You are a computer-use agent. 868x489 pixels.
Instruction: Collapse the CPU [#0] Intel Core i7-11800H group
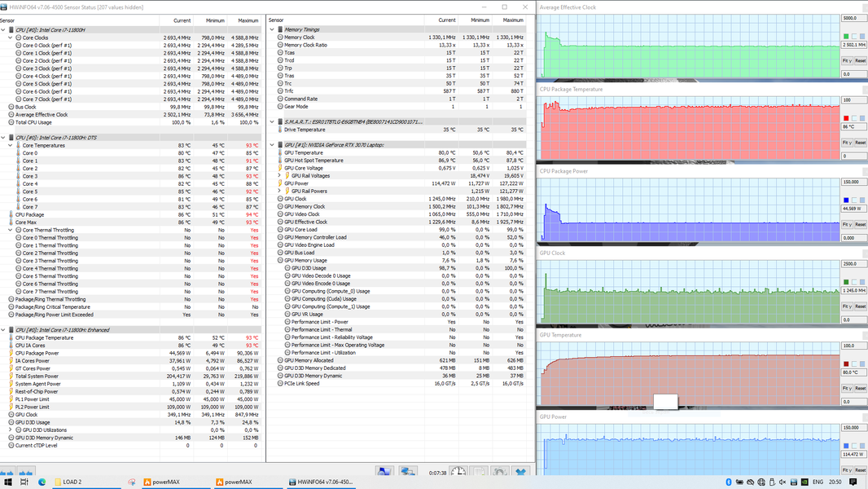tap(3, 30)
